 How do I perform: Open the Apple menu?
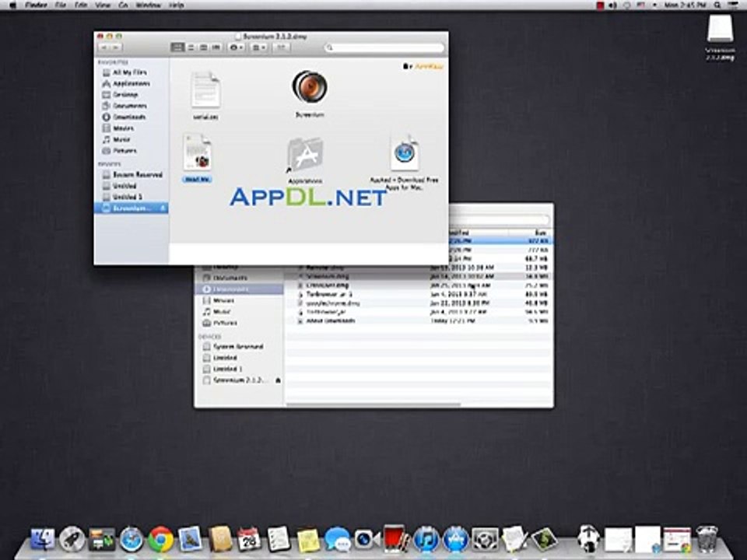click(12, 5)
